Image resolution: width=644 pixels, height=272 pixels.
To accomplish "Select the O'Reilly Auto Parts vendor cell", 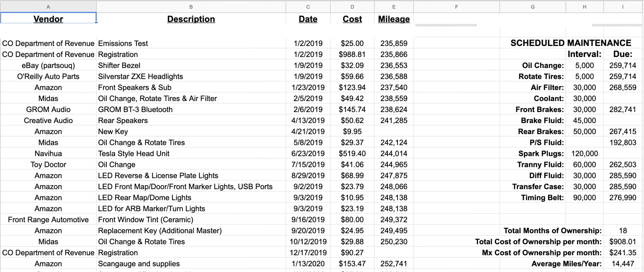I will pos(48,76).
